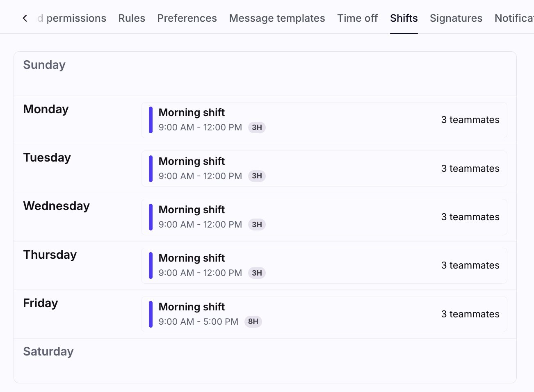
Task: Open Monday's Morning shift card
Action: pyautogui.click(x=324, y=120)
